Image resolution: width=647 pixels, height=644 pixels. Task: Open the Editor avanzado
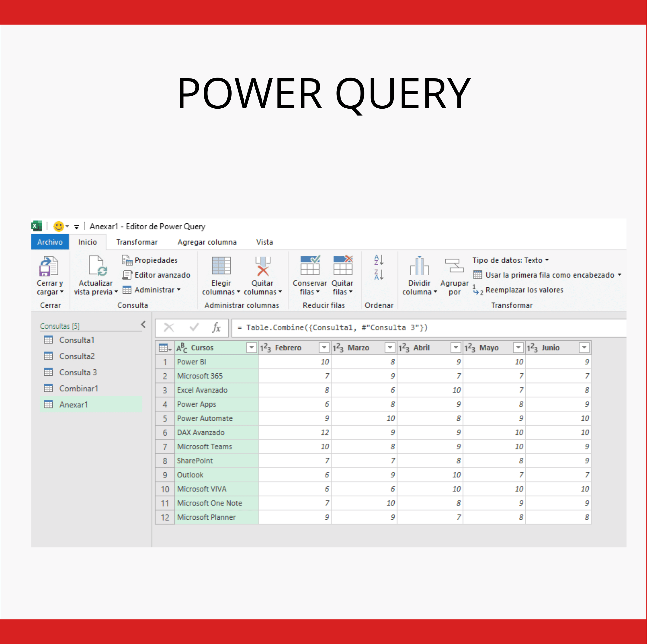click(156, 275)
